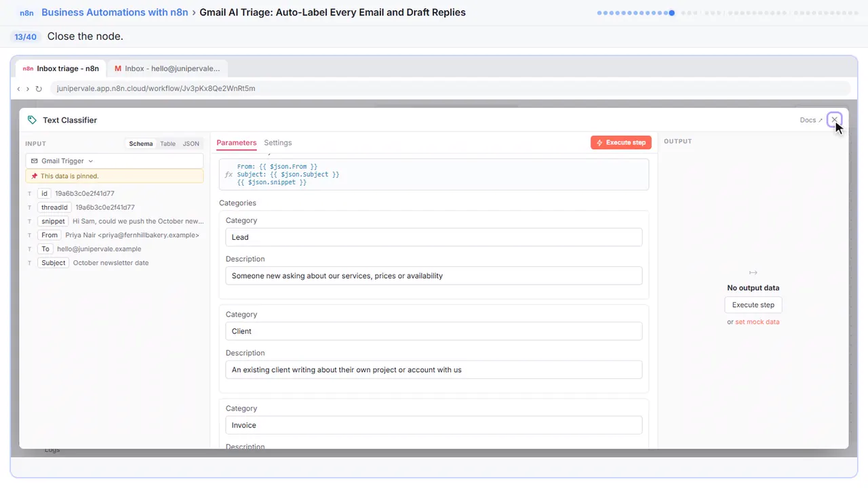Open the Docs link

coord(811,120)
